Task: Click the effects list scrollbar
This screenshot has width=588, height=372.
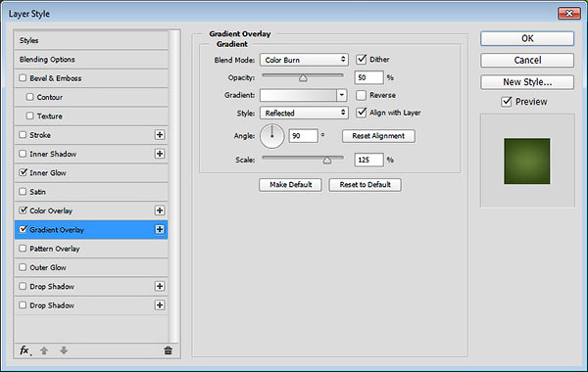Action: coord(173,185)
